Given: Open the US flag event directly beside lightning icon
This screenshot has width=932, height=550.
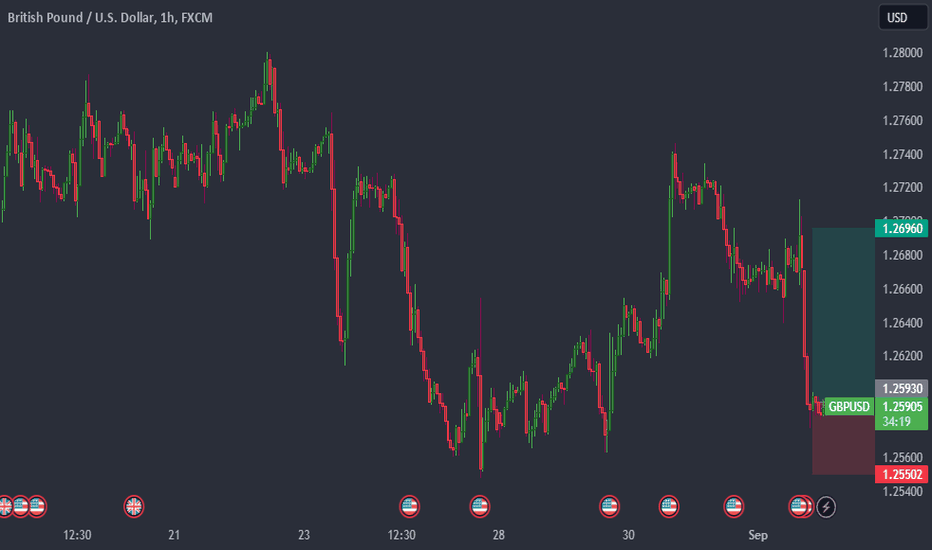Looking at the screenshot, I should 800,507.
